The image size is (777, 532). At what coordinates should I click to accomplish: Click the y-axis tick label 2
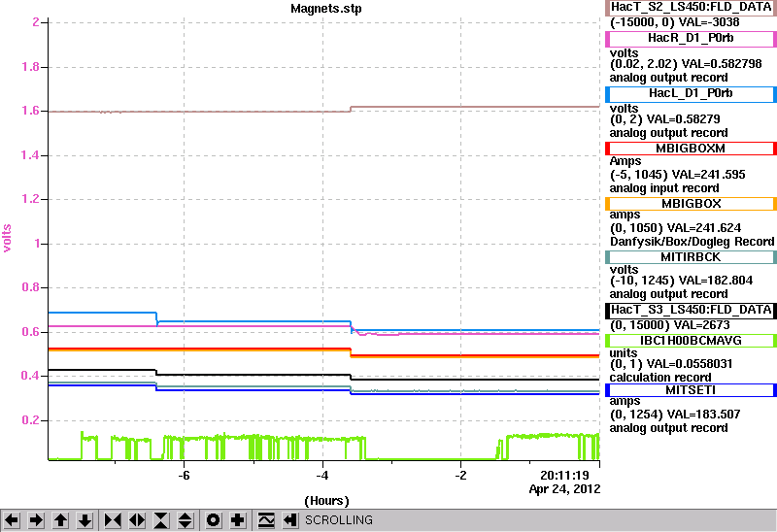tap(36, 22)
